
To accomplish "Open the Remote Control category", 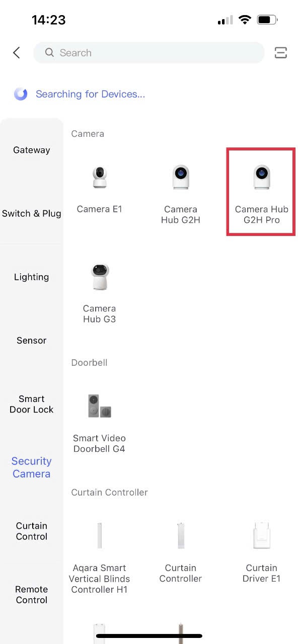I will click(31, 594).
